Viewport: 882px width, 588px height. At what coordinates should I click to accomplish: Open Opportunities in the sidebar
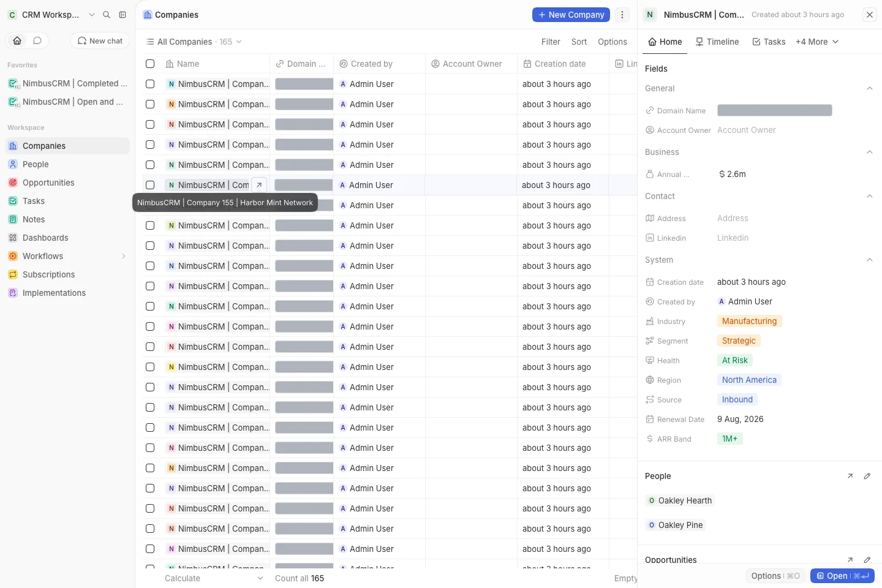pos(67,183)
